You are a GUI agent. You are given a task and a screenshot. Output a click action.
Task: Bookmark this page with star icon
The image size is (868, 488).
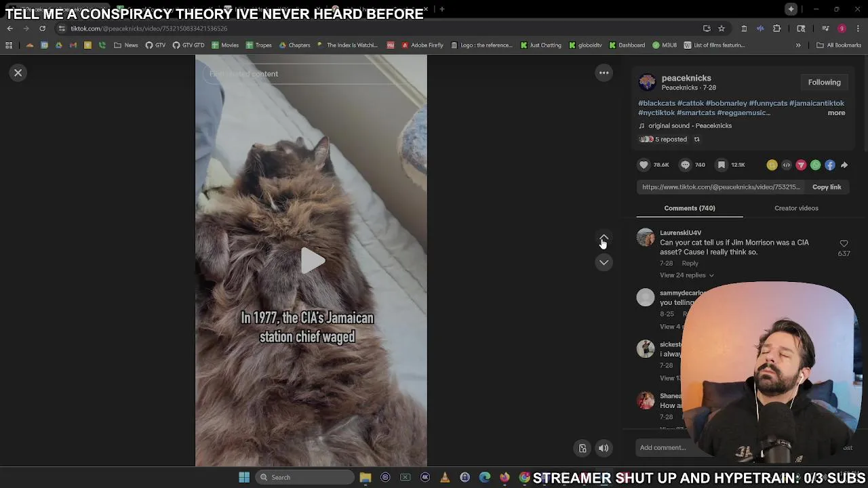pos(722,28)
